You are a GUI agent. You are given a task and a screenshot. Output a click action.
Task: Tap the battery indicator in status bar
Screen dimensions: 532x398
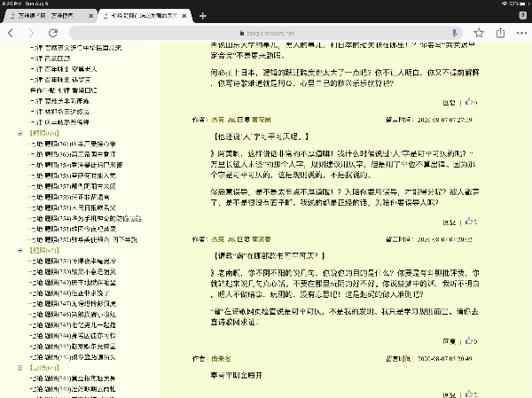coord(524,4)
